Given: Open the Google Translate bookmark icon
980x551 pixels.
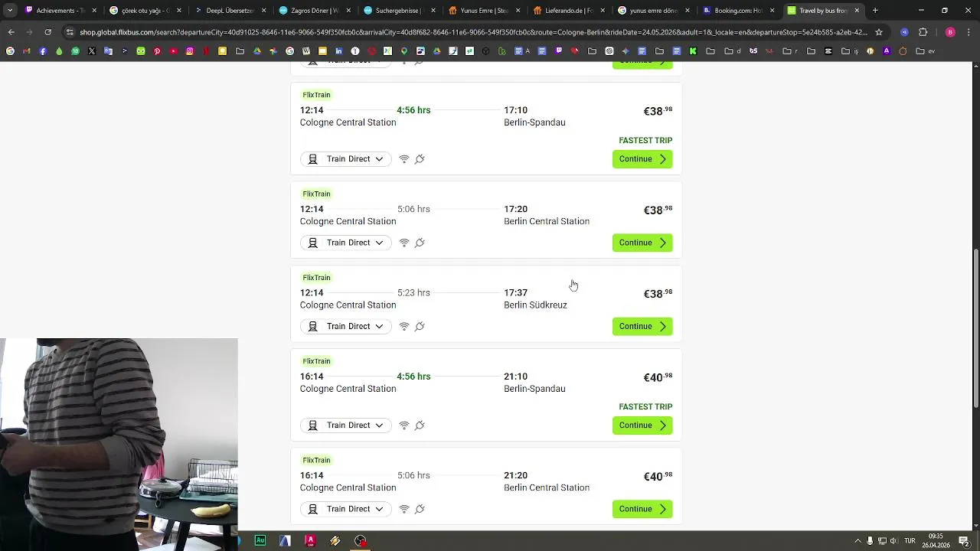Looking at the screenshot, I should click(108, 51).
